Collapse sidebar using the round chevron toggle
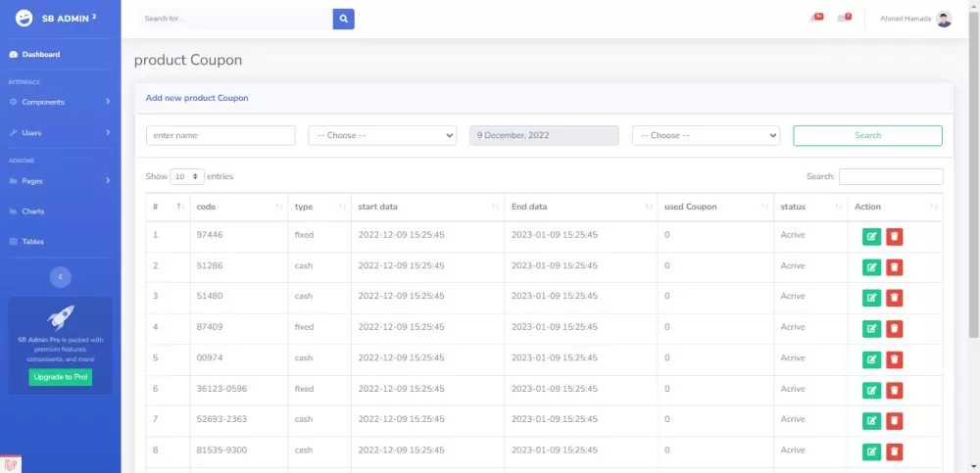This screenshot has width=980, height=473. [x=61, y=276]
